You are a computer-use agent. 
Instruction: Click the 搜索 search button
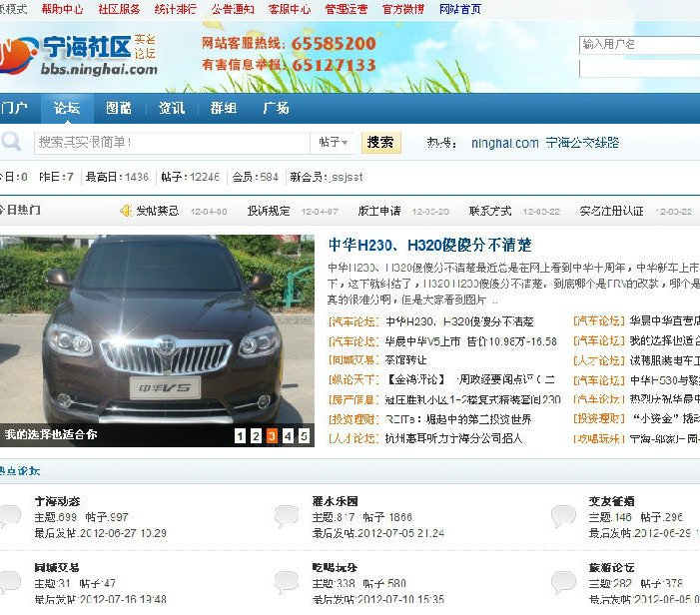coord(380,143)
